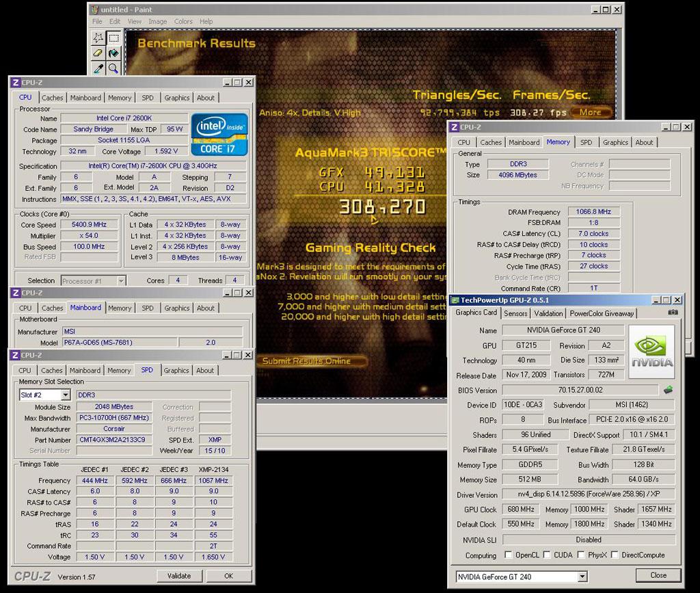Screen dimensions: 700x593
Task: Click the BIOS Version value 70.15.27.00.02
Action: click(x=580, y=390)
